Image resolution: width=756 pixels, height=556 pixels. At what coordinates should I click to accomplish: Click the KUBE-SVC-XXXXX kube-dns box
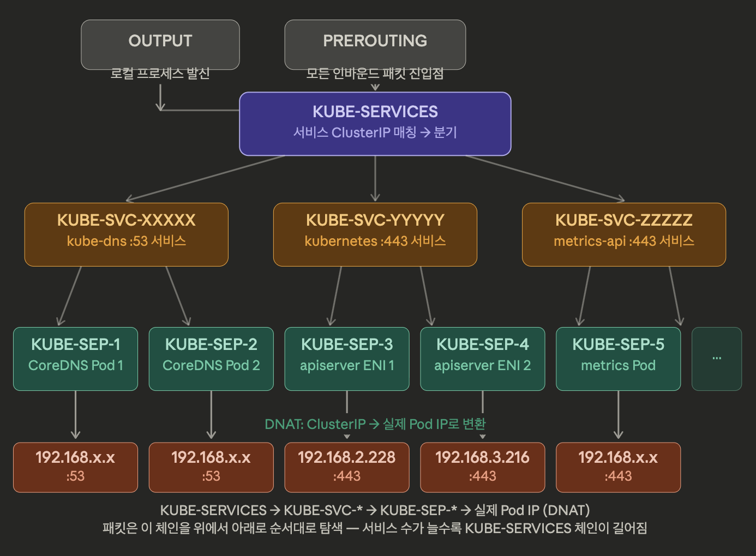pyautogui.click(x=127, y=234)
